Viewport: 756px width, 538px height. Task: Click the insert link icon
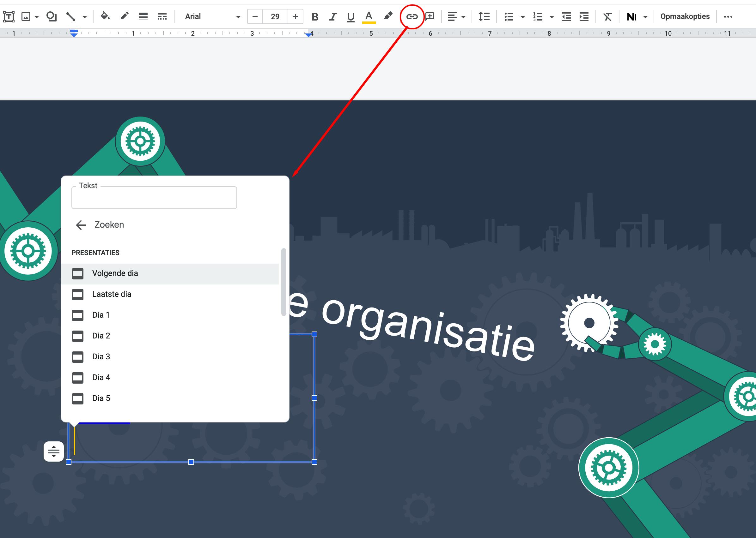point(412,16)
